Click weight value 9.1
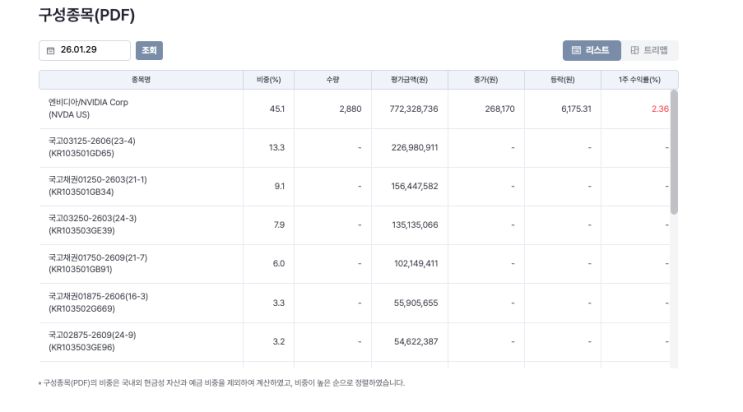The height and width of the screenshot is (412, 743). tap(280, 186)
